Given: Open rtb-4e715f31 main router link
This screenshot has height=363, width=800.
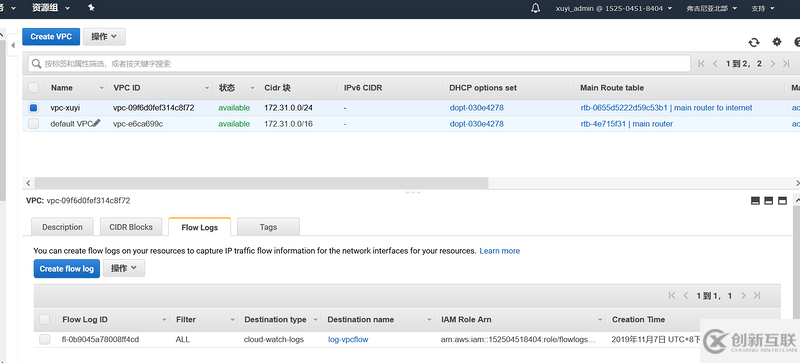Looking at the screenshot, I should [626, 124].
